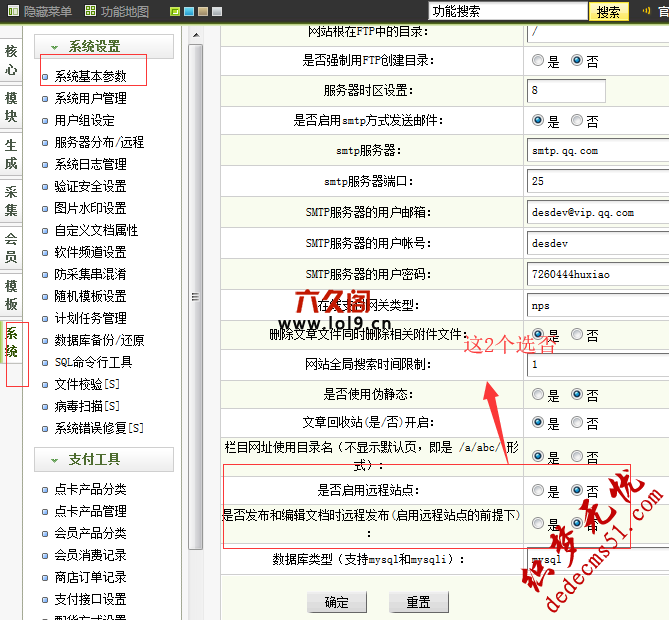Click the bullet icon beside 系统用户管理
The image size is (669, 620).
click(45, 99)
